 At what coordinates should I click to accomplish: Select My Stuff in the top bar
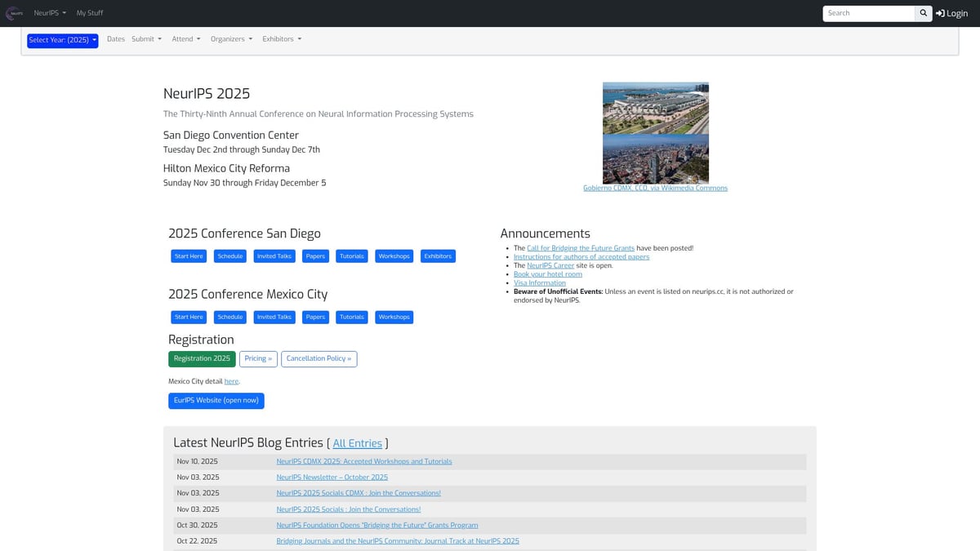89,12
